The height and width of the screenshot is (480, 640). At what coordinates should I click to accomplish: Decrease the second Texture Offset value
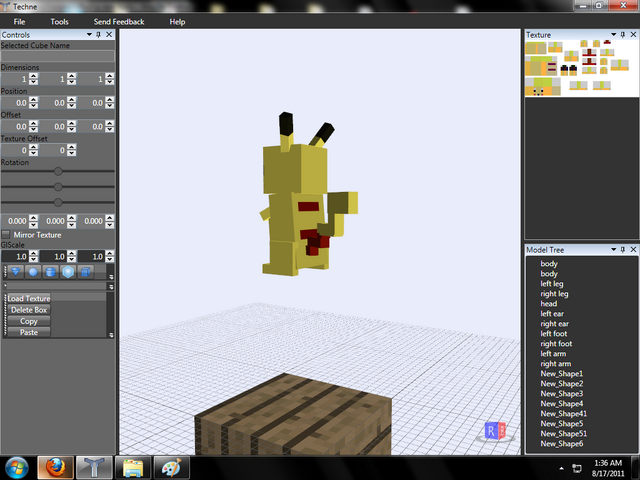[x=72, y=153]
